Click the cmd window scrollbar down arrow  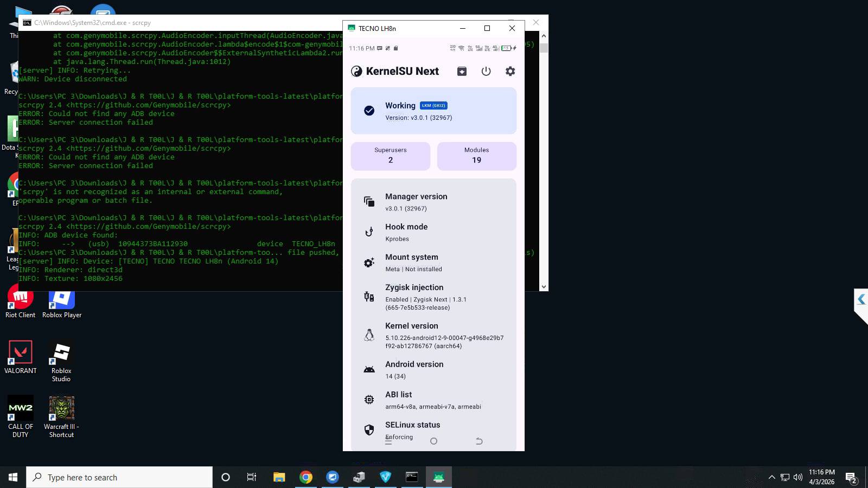pyautogui.click(x=544, y=287)
